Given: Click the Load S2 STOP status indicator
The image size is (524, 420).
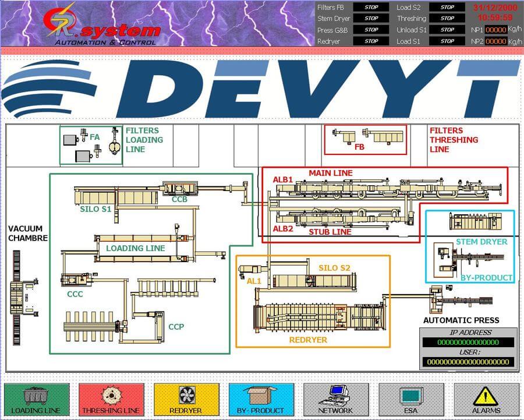Looking at the screenshot, I should pyautogui.click(x=447, y=8).
